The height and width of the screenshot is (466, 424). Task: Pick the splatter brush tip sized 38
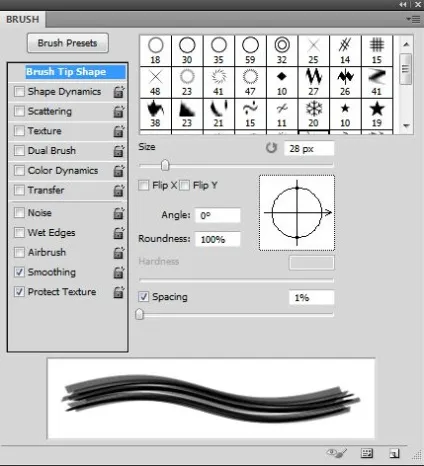click(155, 114)
